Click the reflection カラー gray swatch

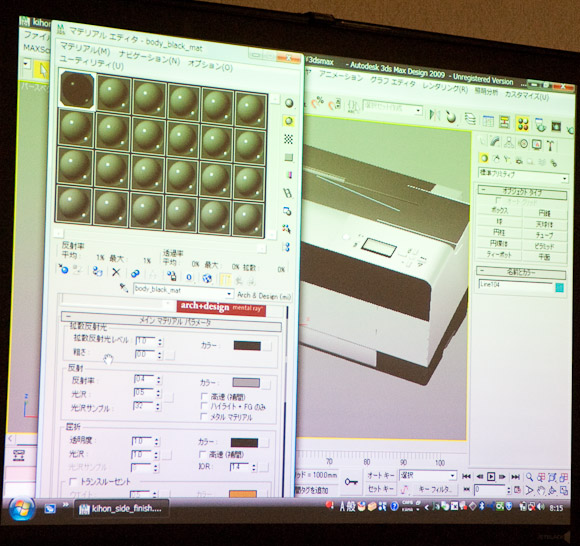246,382
